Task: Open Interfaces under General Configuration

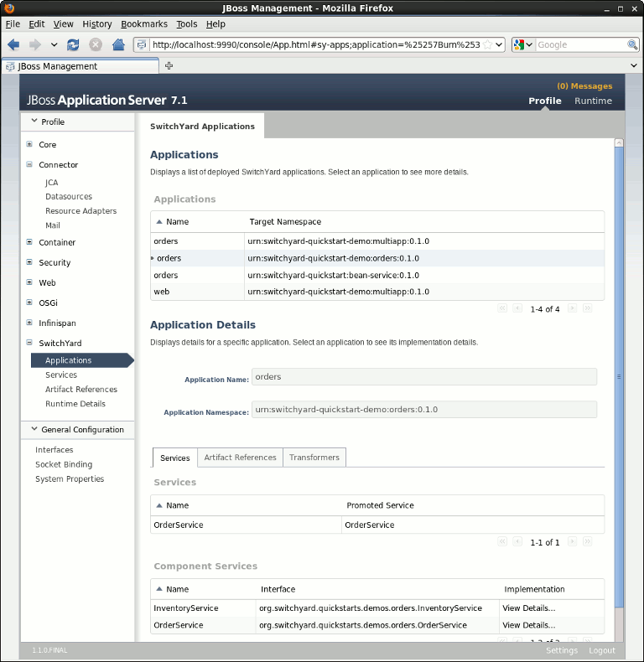Action: 55,450
